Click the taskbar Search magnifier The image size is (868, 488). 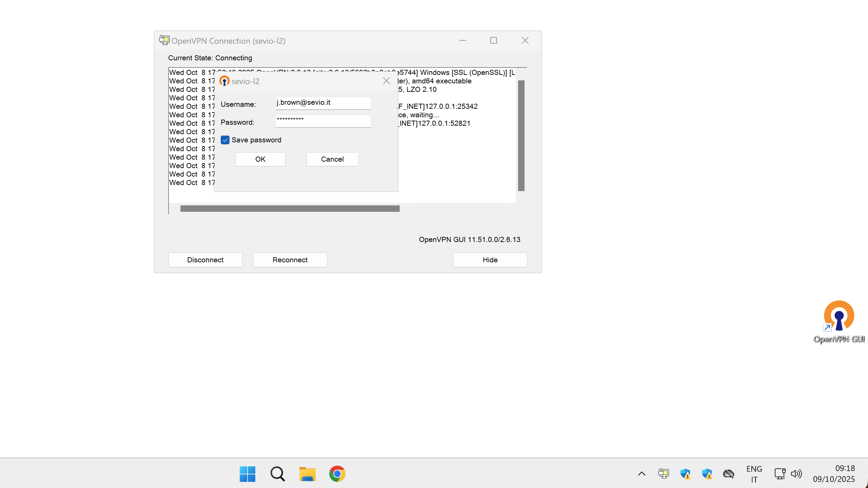pyautogui.click(x=277, y=473)
